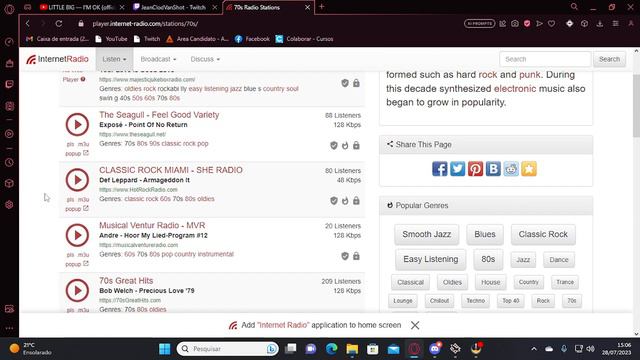Show hidden system tray icons chevron
Viewport: 640px width, 360px height.
click(534, 349)
